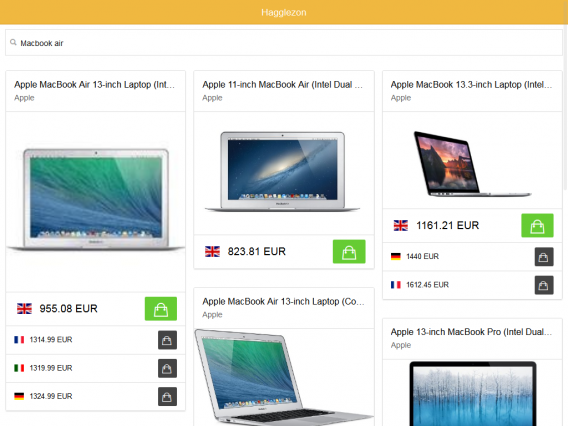Click the UK flag beside 823.81 EUR

tap(212, 251)
